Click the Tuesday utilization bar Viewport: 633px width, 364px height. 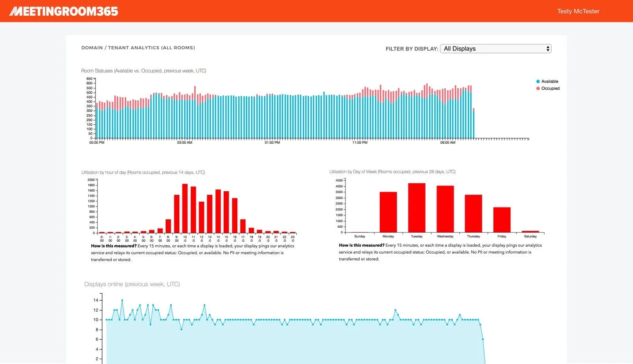pos(417,208)
